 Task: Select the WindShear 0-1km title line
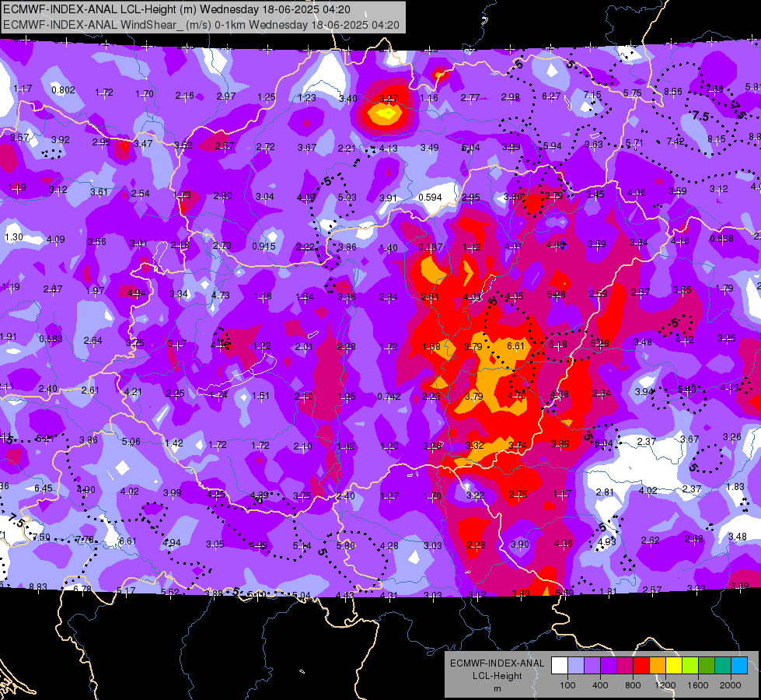[201, 25]
